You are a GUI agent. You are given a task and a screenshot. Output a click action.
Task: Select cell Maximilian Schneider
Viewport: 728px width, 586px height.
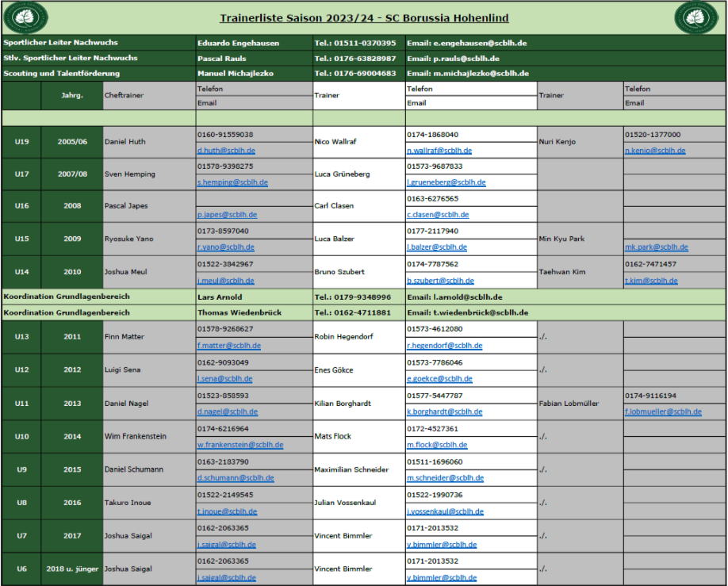pos(359,469)
